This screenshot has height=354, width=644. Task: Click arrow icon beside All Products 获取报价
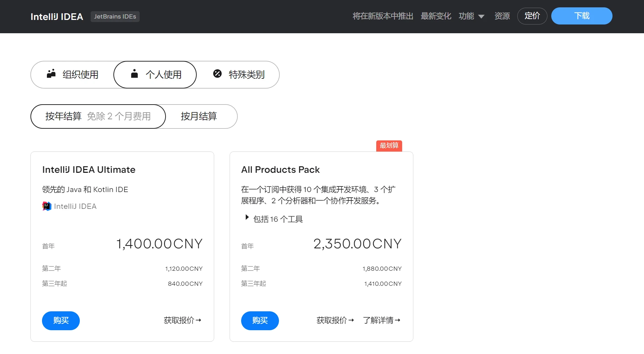(x=351, y=320)
